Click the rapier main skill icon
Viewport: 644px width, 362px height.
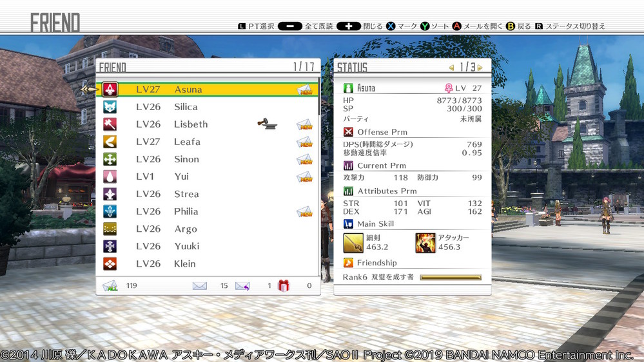[353, 243]
